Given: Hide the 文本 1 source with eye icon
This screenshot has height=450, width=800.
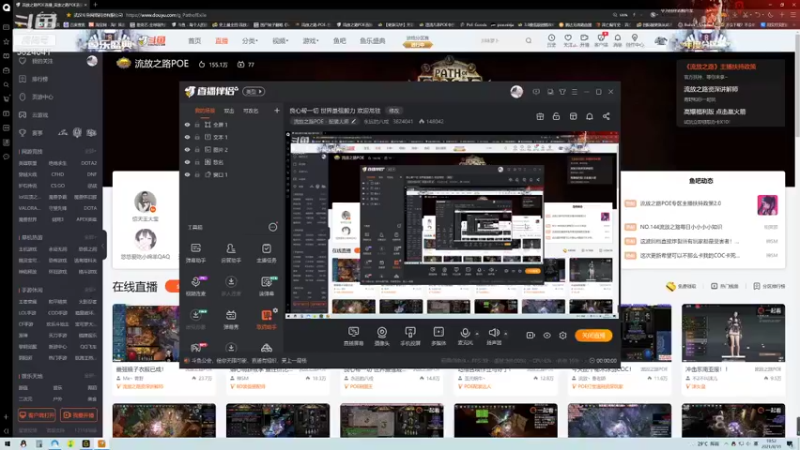Looking at the screenshot, I should coord(187,137).
